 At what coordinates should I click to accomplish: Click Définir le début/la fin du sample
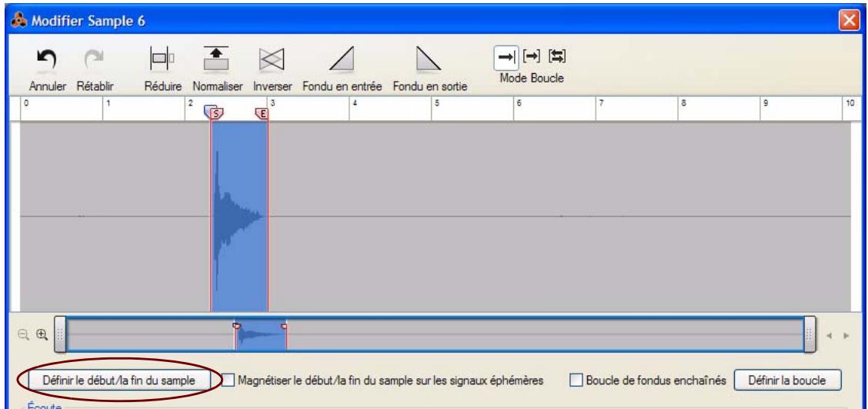[118, 380]
